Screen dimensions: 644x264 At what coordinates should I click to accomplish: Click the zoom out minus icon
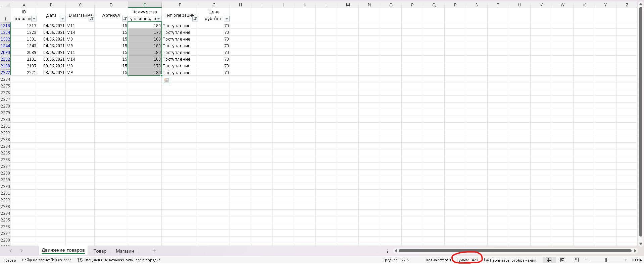point(586,260)
